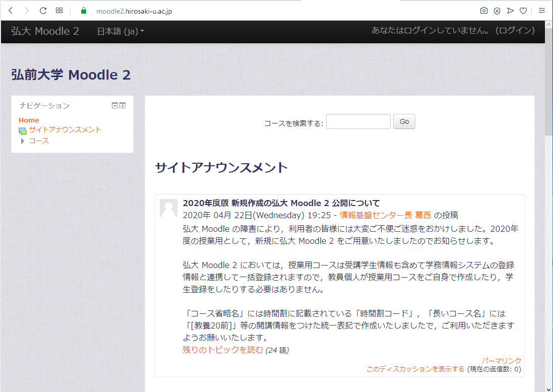Image resolution: width=553 pixels, height=392 pixels.
Task: Click 弘大 Moodle 2 in the top bar
Action: [44, 31]
